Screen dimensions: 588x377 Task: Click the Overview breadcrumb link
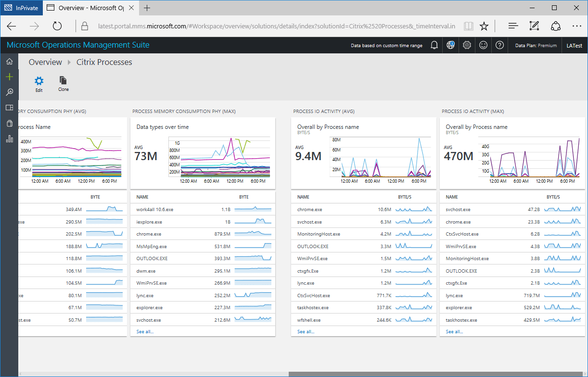45,62
